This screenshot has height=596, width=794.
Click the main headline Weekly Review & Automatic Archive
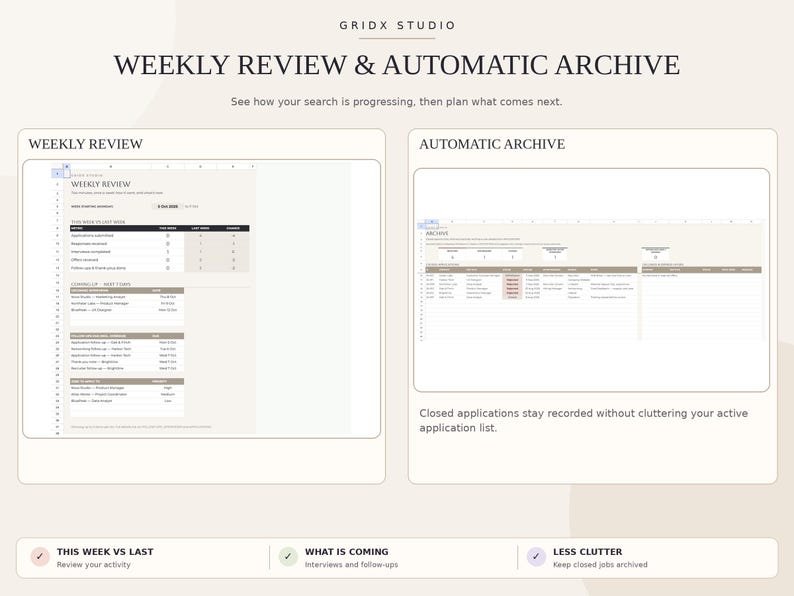pos(397,65)
